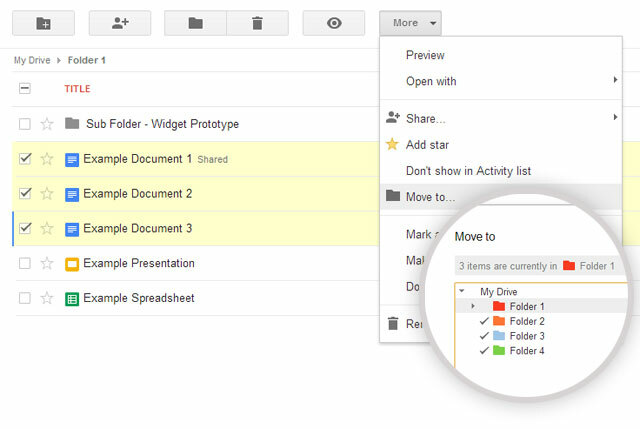Viewport: 640px width, 429px height.
Task: Click the yellow slides icon of Example Presentation
Action: [x=72, y=264]
